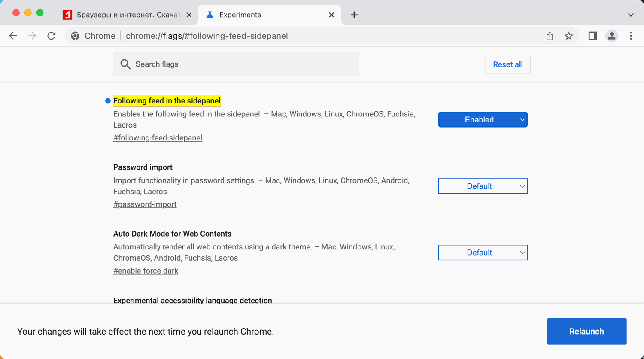Toggle the browser side panel icon
This screenshot has width=644, height=359.
pyautogui.click(x=592, y=36)
